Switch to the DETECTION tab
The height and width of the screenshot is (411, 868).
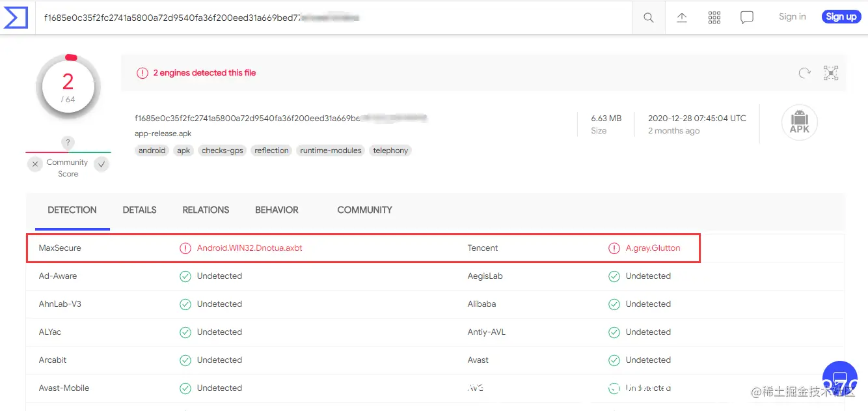coord(72,210)
